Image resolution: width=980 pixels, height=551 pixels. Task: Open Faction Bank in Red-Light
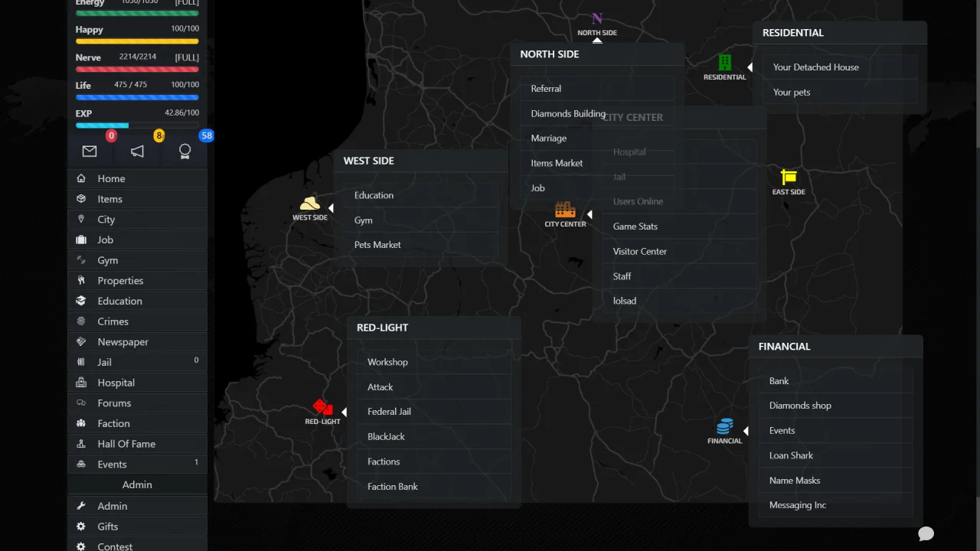pyautogui.click(x=434, y=486)
